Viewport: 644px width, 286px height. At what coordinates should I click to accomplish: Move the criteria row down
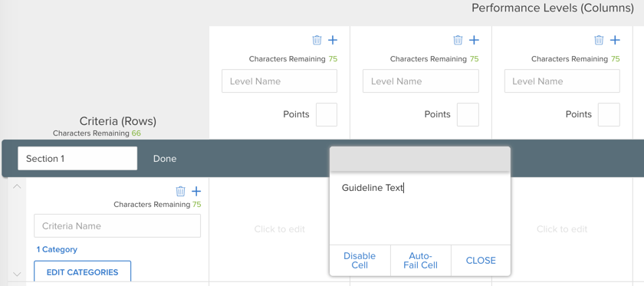17,274
